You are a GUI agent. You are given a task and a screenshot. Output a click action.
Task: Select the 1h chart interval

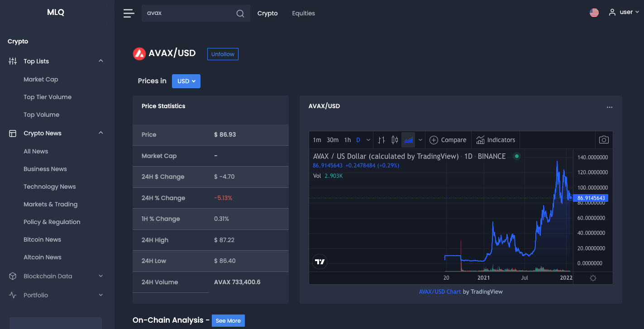[348, 140]
